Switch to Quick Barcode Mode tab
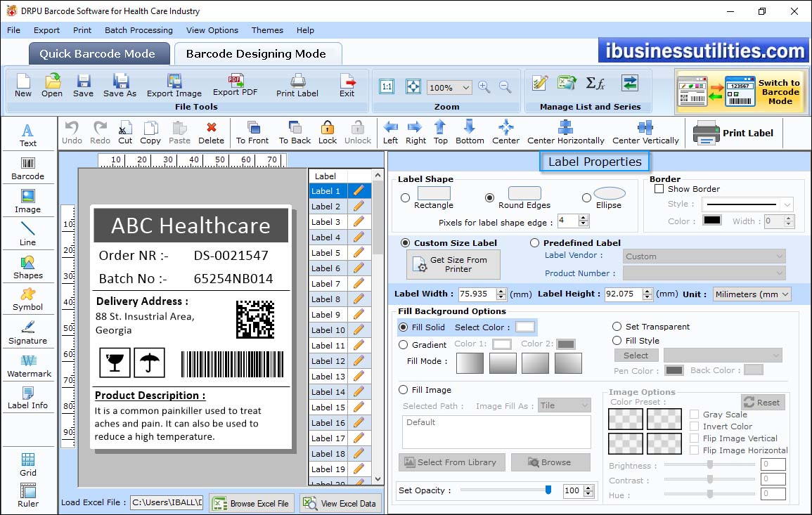This screenshot has height=515, width=812. point(98,54)
